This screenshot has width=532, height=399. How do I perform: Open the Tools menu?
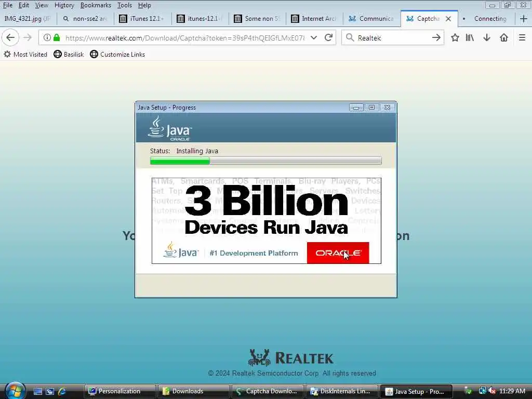pyautogui.click(x=125, y=5)
